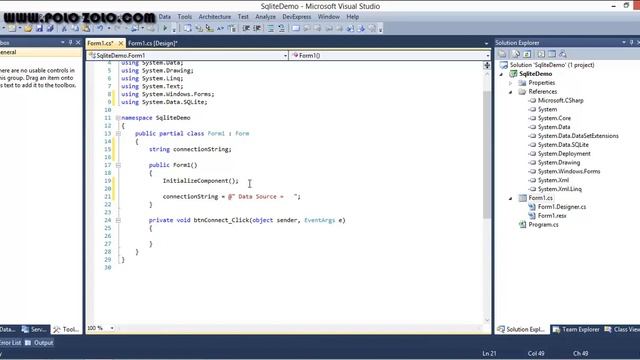Open the Output tab at bottom
This screenshot has height=360, width=640.
(39, 343)
